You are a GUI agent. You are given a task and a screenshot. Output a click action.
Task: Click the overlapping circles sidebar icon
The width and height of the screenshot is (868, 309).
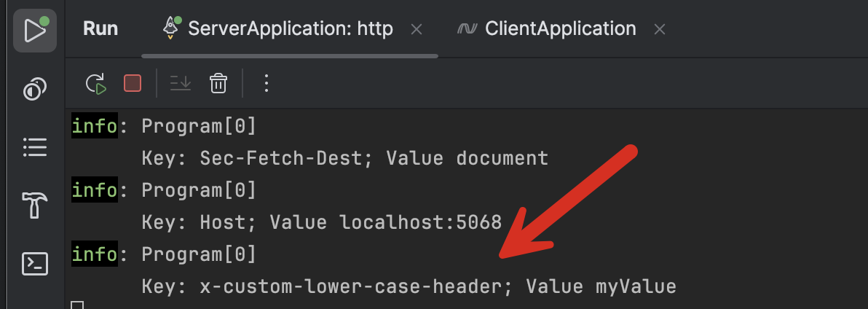click(34, 90)
